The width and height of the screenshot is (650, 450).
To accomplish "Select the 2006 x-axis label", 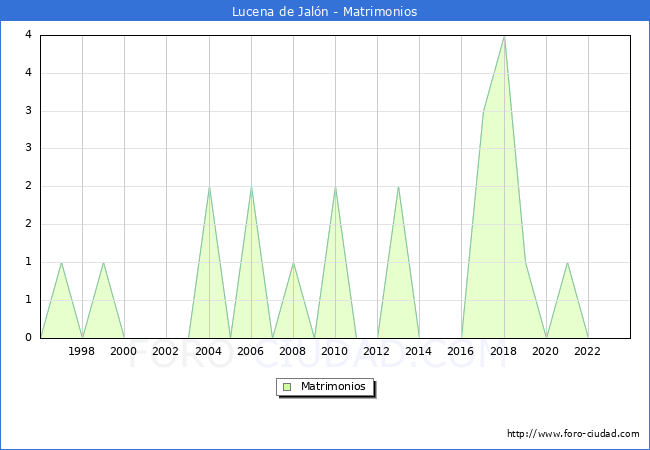I will [x=250, y=351].
